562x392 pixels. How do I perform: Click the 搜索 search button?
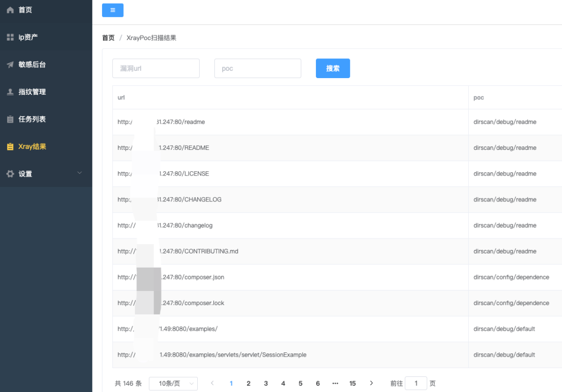pos(333,68)
